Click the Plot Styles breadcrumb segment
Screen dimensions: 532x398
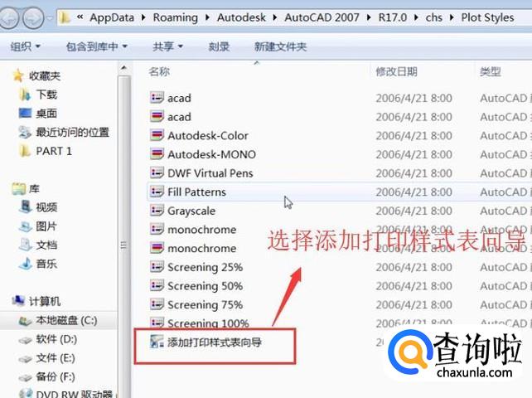coord(487,16)
